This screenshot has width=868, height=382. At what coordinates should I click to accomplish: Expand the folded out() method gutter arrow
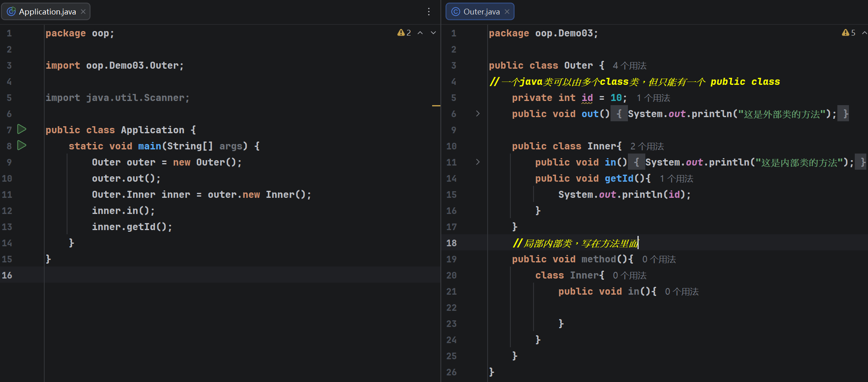[478, 113]
